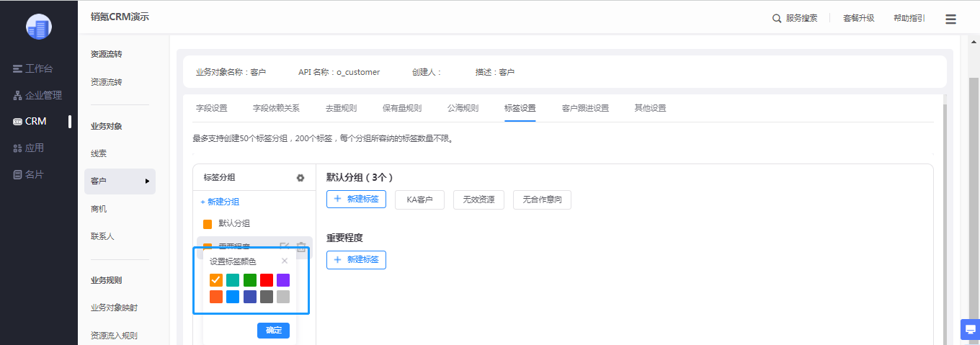Open the chat support widget icon

971,329
